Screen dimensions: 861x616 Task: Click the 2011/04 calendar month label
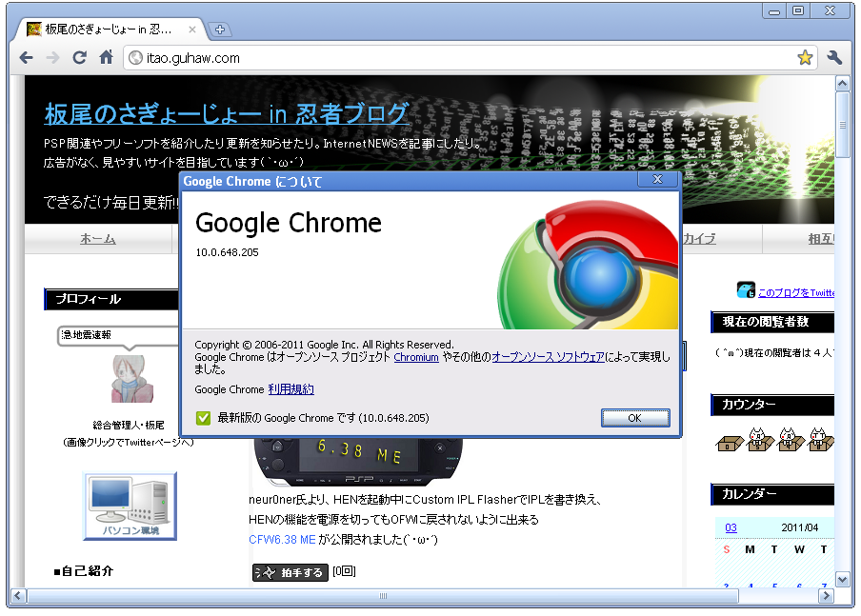(x=799, y=527)
